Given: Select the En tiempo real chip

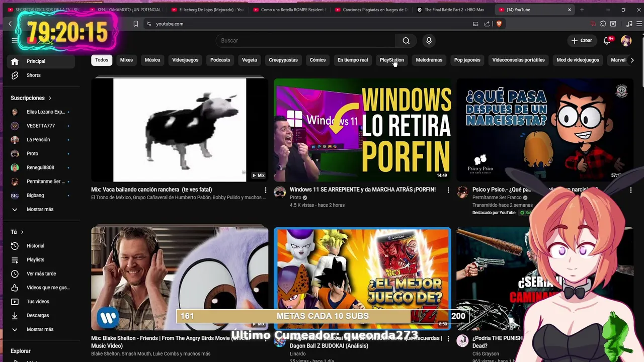Looking at the screenshot, I should 353,60.
